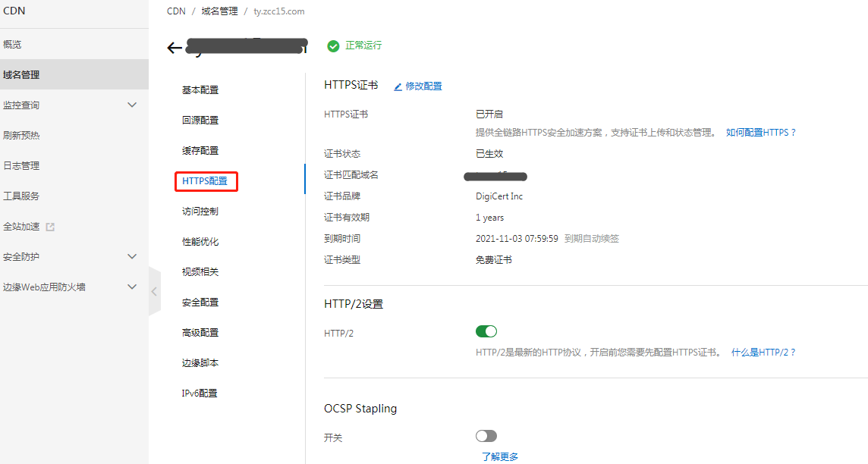Select the 回源配置 tab
The image size is (868, 464).
pos(200,121)
